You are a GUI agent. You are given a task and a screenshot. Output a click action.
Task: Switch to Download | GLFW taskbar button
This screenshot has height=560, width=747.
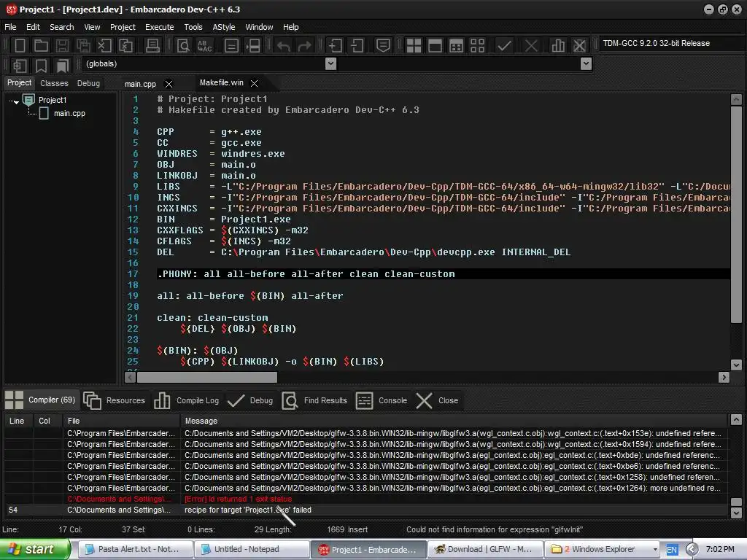[484, 550]
